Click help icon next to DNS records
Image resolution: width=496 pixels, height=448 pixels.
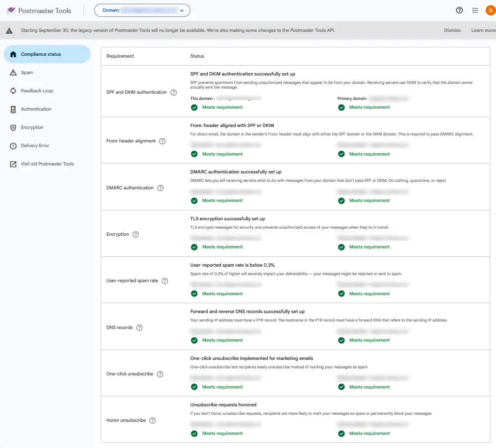click(x=139, y=328)
